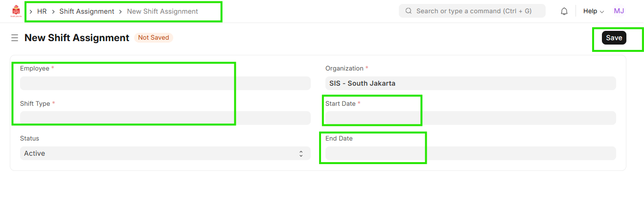Open the notifications bell

point(564,11)
